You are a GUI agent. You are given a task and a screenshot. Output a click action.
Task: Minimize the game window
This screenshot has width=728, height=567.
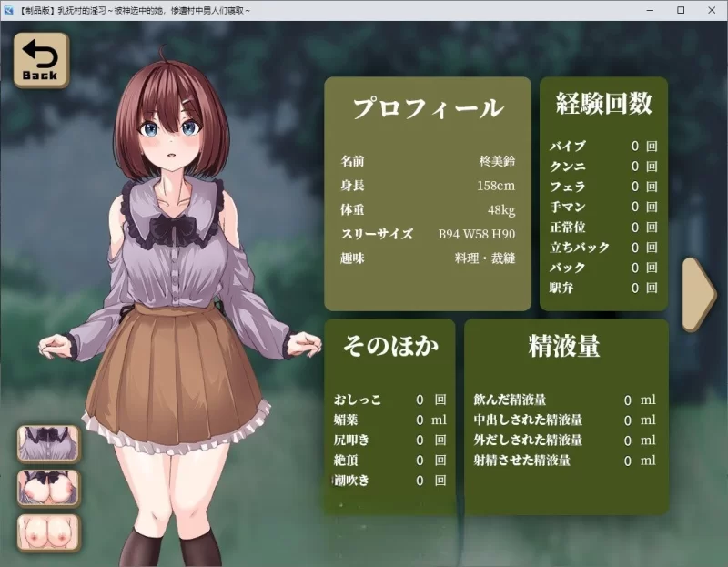(645, 10)
